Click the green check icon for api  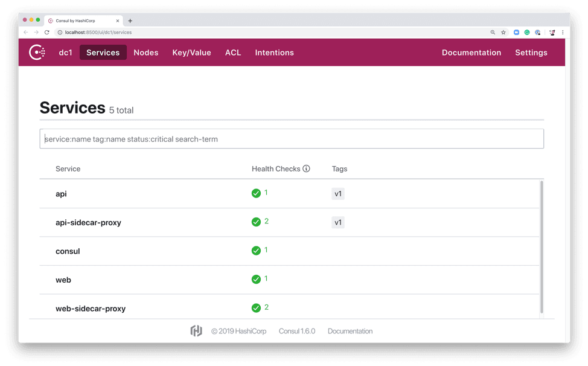[x=256, y=194]
